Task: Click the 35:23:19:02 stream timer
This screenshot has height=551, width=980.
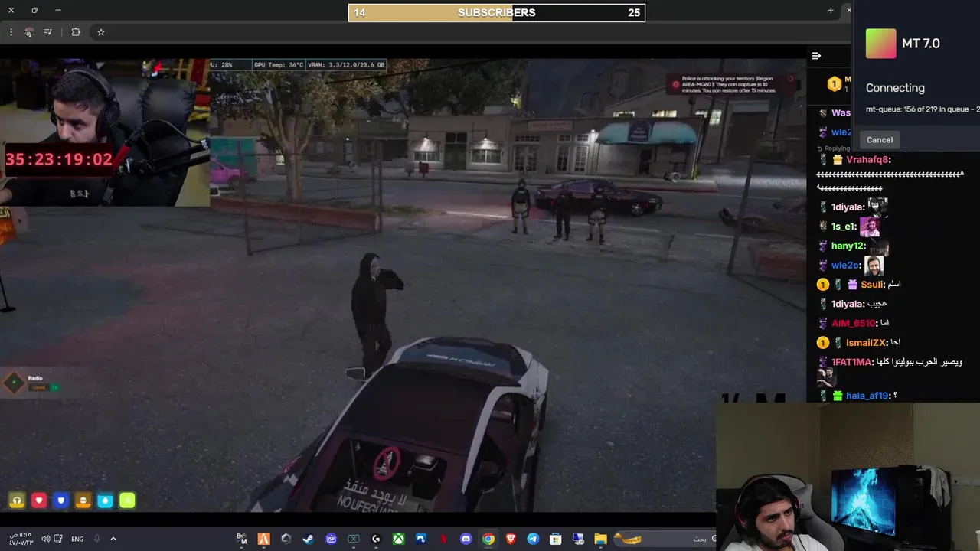Action: pos(59,160)
